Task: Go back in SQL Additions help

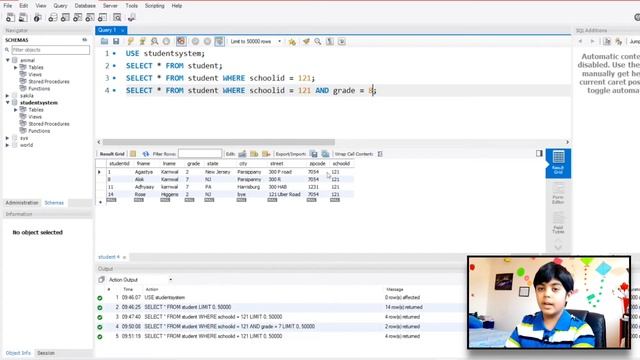Action: point(580,41)
